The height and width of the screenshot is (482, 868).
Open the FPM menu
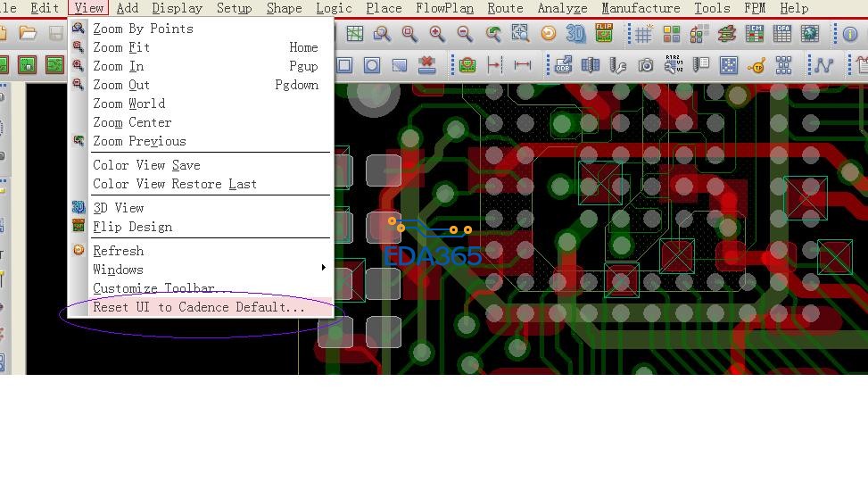coord(755,8)
